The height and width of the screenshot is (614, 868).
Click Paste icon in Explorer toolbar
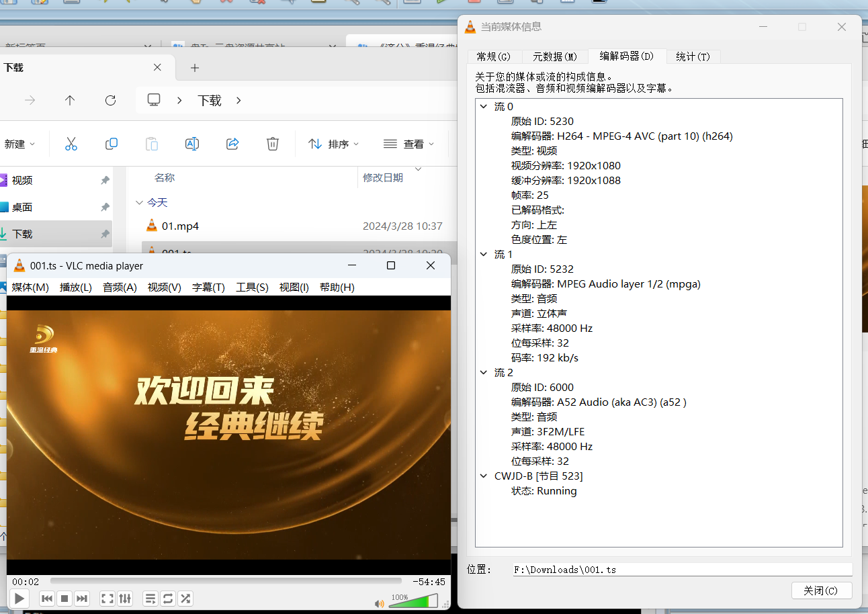click(x=152, y=144)
